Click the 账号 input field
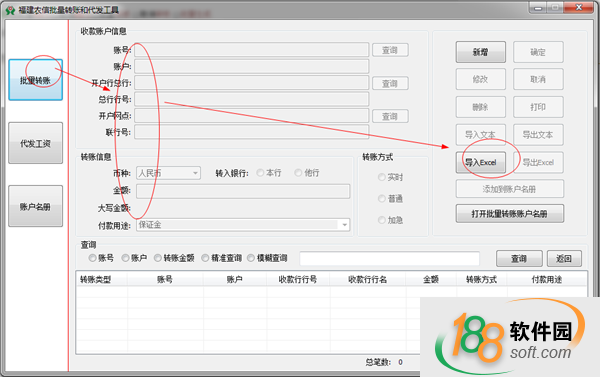600x377 pixels. 251,50
